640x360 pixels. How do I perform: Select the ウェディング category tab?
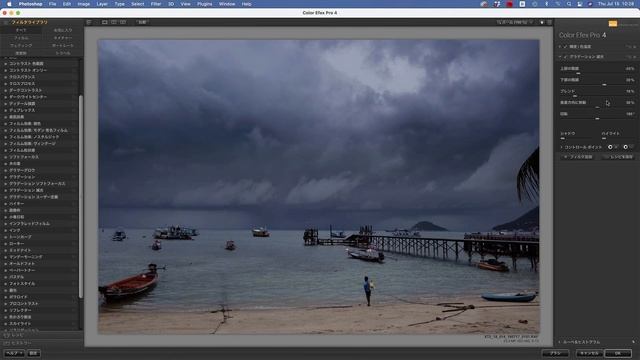click(x=21, y=46)
